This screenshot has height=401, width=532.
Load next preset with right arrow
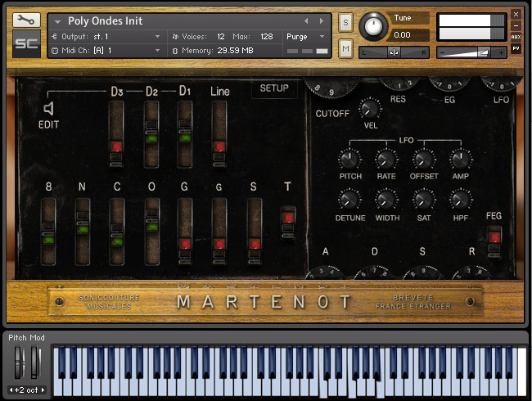pyautogui.click(x=322, y=21)
